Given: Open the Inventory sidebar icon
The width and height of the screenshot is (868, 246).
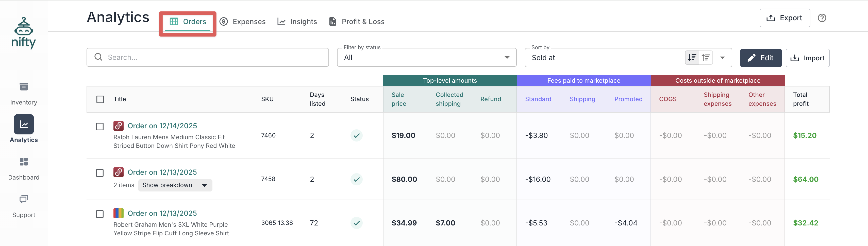Looking at the screenshot, I should pos(24,87).
